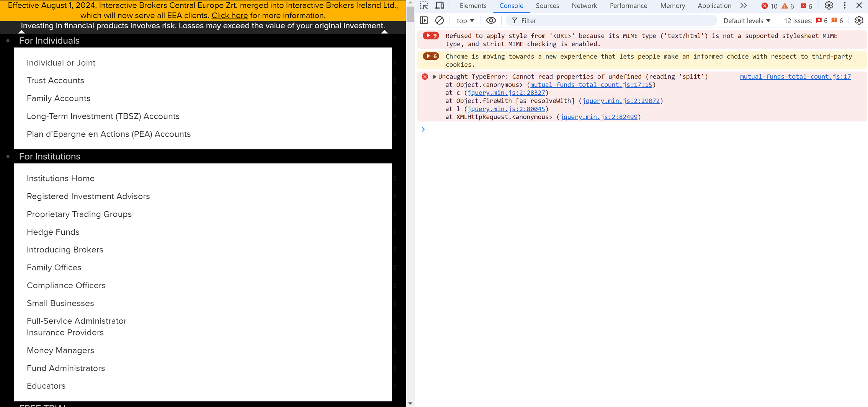The height and width of the screenshot is (407, 868).
Task: Open the Introducing Brokers link
Action: coord(65,250)
